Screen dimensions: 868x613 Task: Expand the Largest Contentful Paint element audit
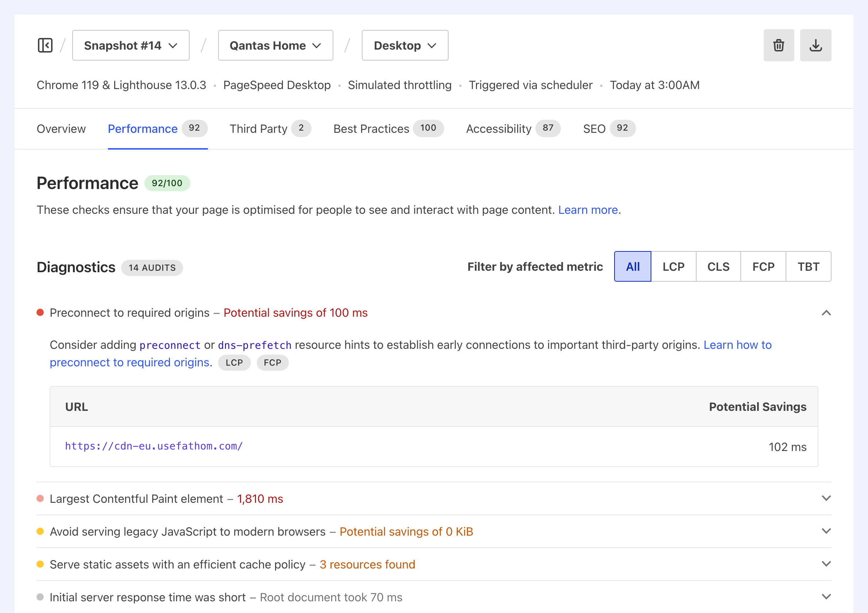tap(826, 498)
